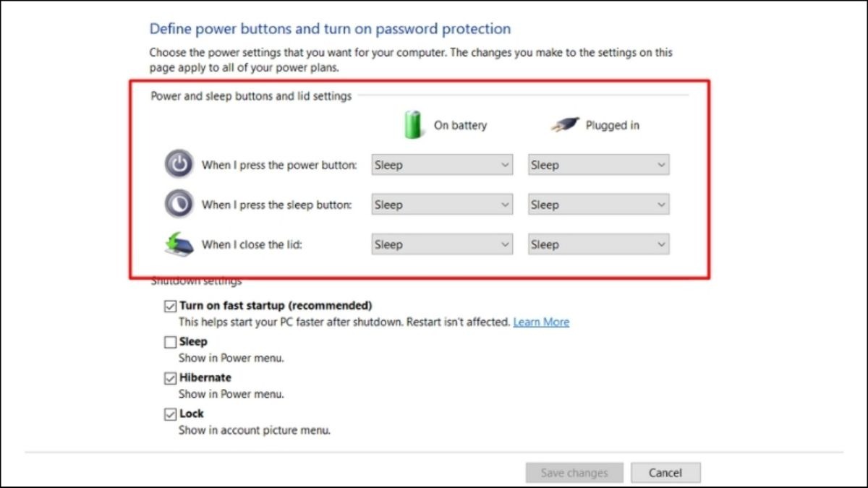This screenshot has height=488, width=868.
Task: Click the Save changes button
Action: pyautogui.click(x=574, y=473)
